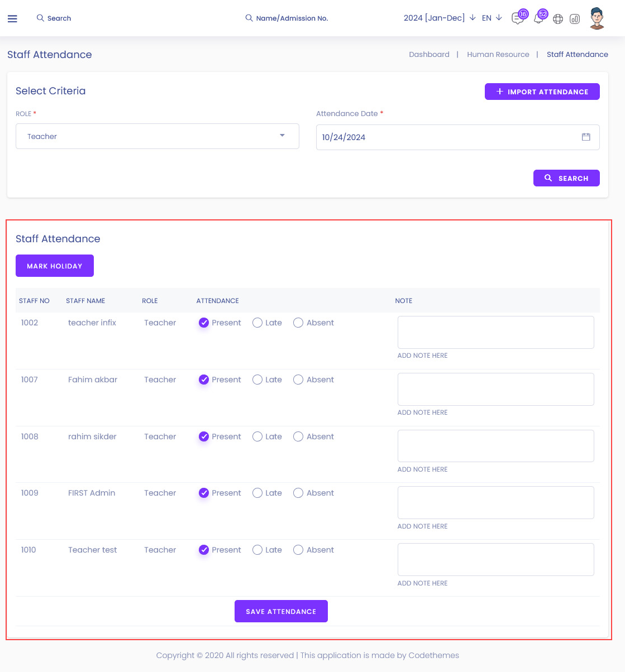Click the note box for rahim sikder
The width and height of the screenshot is (625, 672).
(x=496, y=446)
